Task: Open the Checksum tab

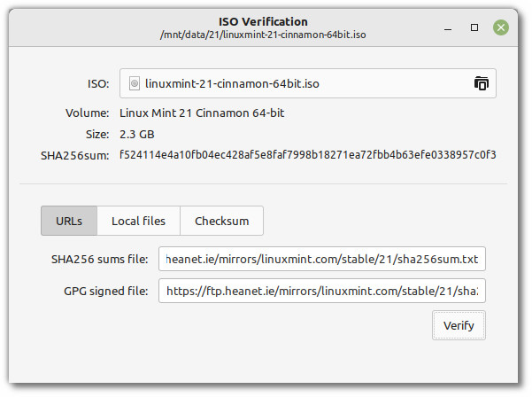Action: [221, 221]
